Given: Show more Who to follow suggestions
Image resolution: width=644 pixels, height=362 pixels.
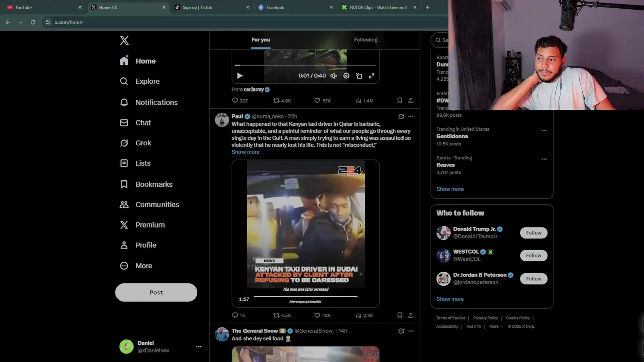Looking at the screenshot, I should [x=450, y=299].
